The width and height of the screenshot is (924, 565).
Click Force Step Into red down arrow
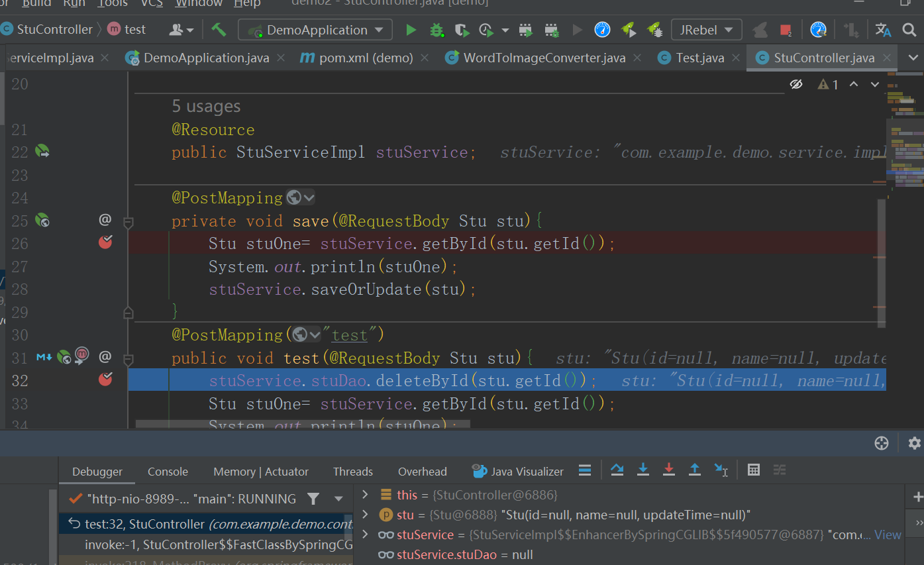[669, 470]
